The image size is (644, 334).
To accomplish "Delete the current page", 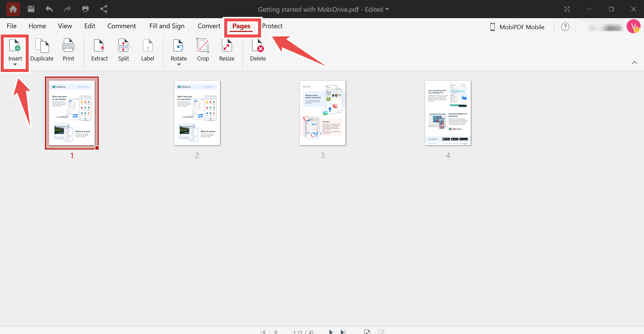I will 258,50.
